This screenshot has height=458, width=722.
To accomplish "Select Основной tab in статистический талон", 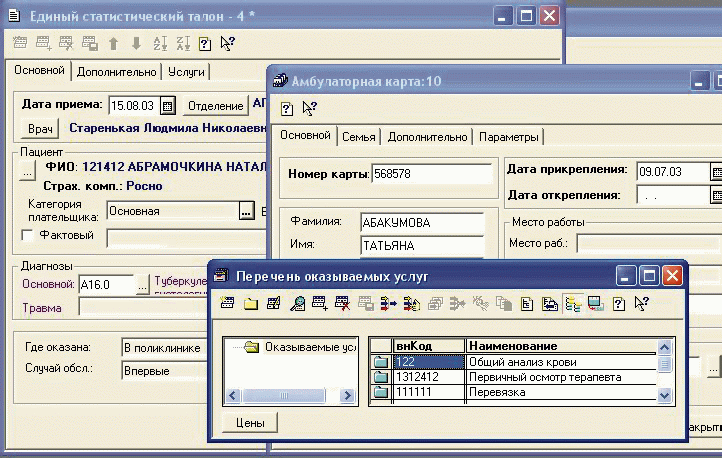I will click(x=39, y=70).
